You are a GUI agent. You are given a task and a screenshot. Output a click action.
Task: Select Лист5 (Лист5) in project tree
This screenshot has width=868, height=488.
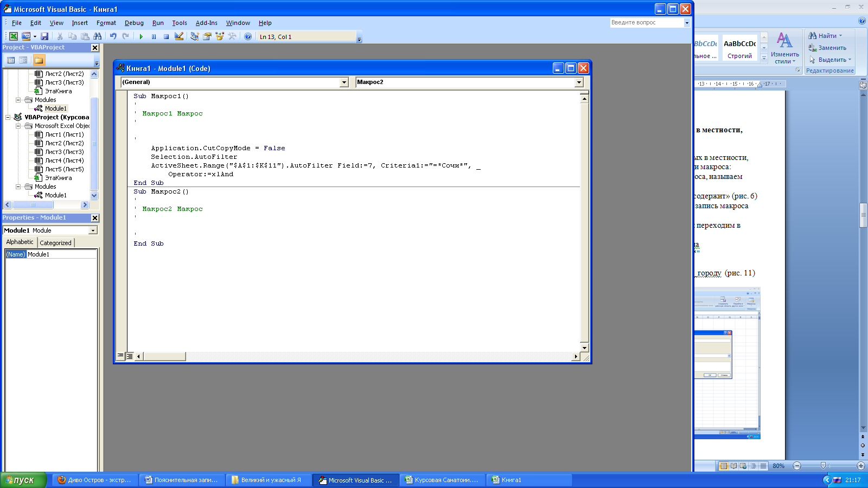[x=64, y=169]
